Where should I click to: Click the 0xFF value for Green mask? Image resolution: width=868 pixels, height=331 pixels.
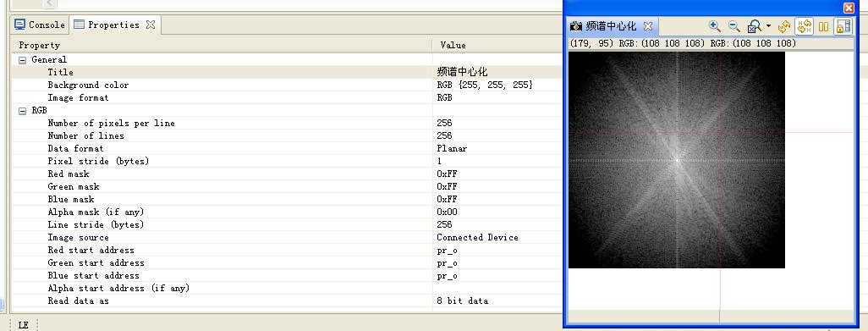point(447,186)
